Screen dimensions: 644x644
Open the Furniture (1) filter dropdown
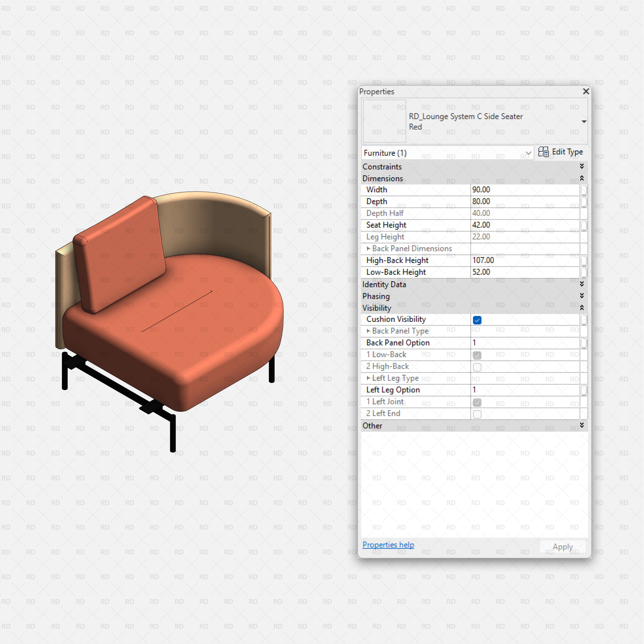(529, 153)
